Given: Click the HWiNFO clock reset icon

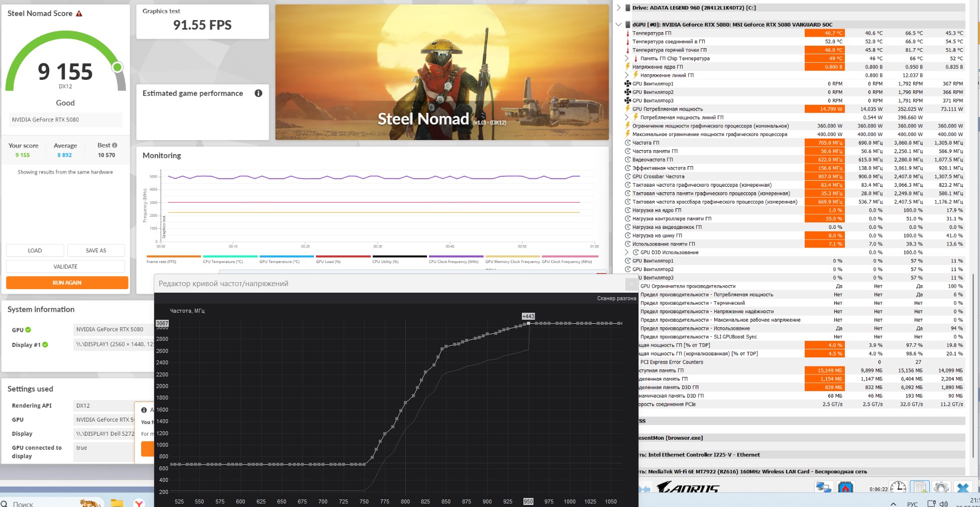Looking at the screenshot, I should [x=898, y=487].
